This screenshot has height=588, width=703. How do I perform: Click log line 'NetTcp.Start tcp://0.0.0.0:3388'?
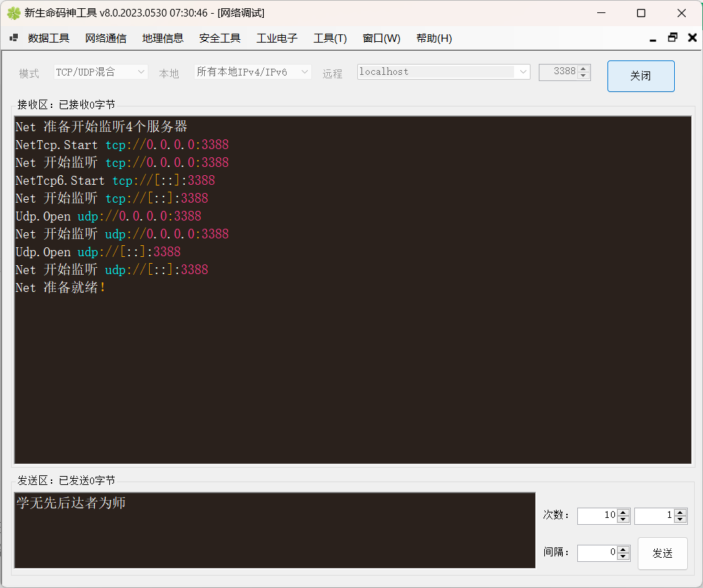pos(122,145)
